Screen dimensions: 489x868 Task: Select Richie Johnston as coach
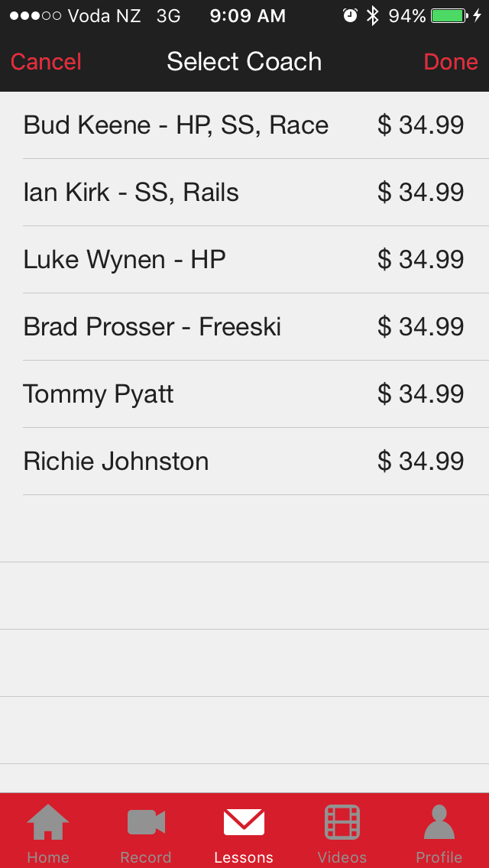(x=116, y=462)
